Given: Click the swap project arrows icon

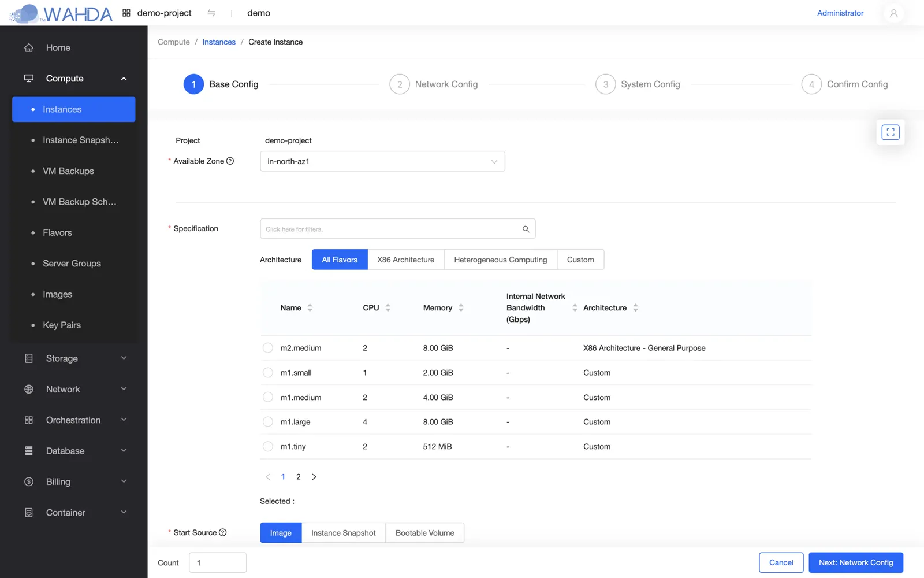Looking at the screenshot, I should 211,13.
